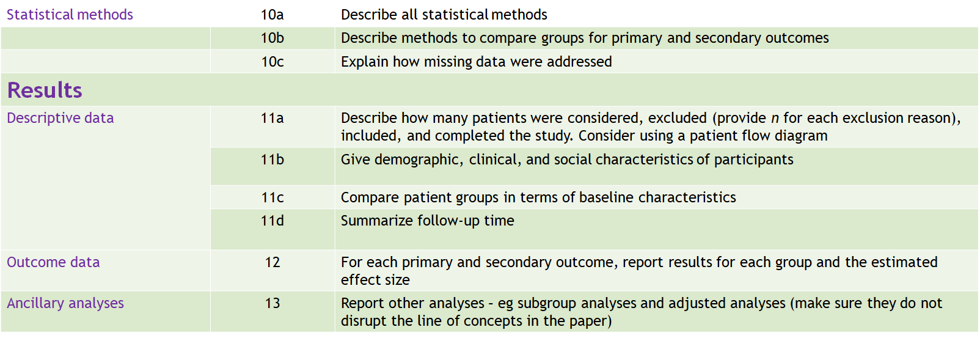The height and width of the screenshot is (338, 980).
Task: Select item number 13
Action: [272, 303]
